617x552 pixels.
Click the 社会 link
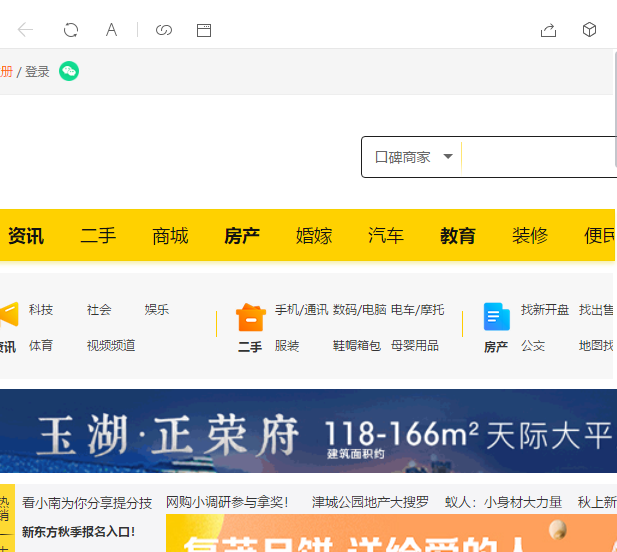[x=99, y=310]
